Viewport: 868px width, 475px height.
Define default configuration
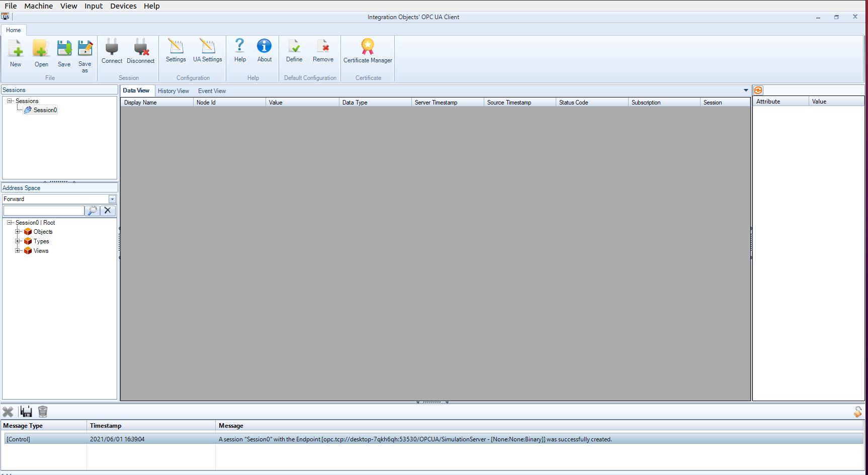(x=294, y=50)
